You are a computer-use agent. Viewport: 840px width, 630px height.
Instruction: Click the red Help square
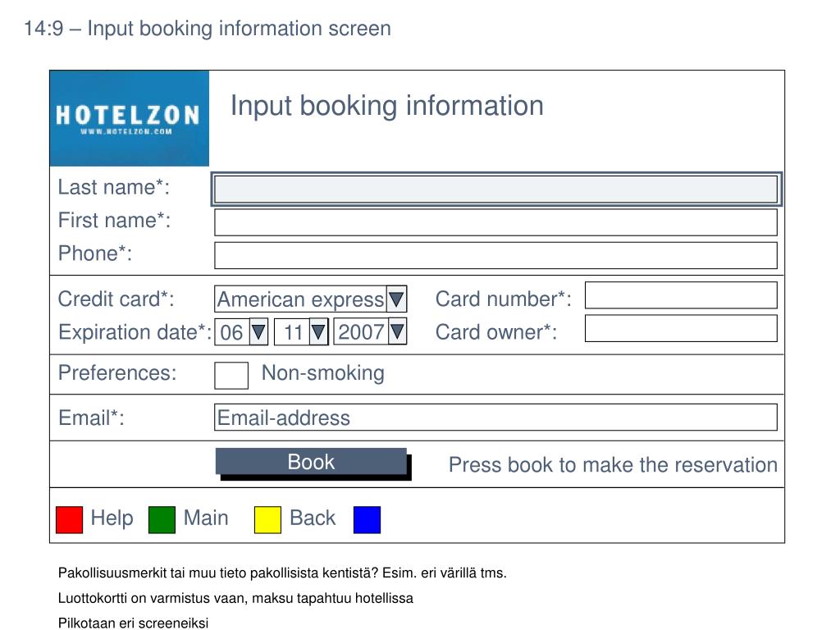(69, 519)
